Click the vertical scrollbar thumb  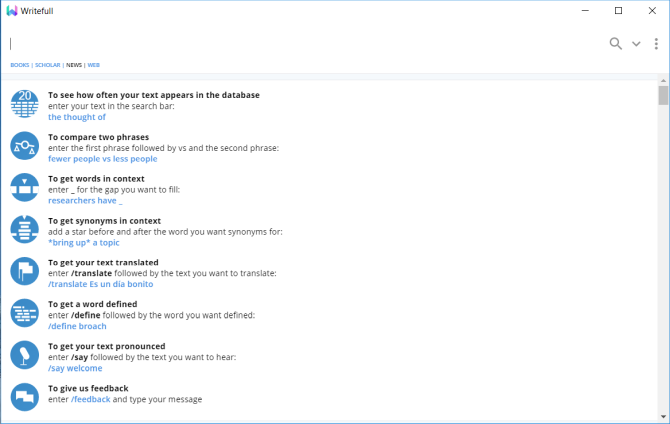pos(663,96)
